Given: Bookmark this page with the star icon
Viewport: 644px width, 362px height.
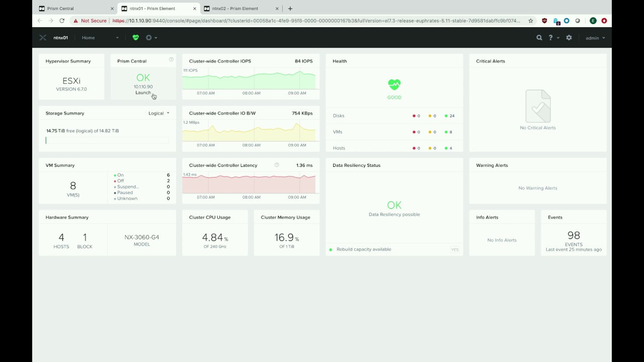Looking at the screenshot, I should [x=530, y=21].
